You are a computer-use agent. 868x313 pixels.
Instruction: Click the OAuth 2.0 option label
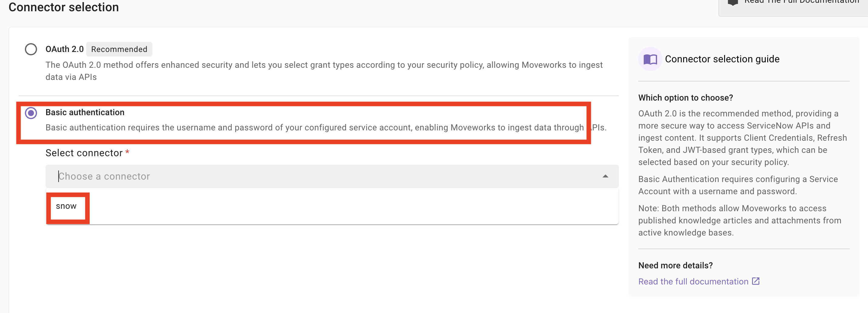click(x=64, y=49)
